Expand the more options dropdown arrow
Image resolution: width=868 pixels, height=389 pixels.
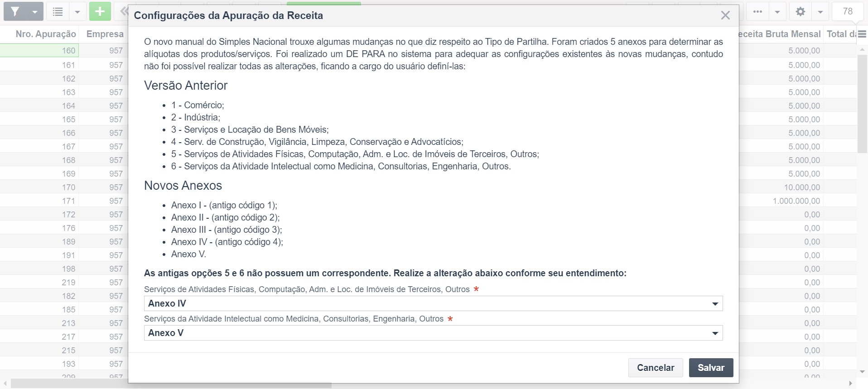click(777, 12)
